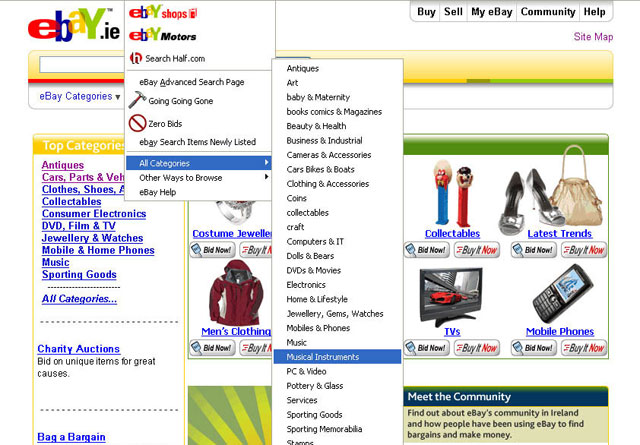Choose Dolls & Bears category
Viewport: 640px width, 445px height.
pyautogui.click(x=310, y=256)
